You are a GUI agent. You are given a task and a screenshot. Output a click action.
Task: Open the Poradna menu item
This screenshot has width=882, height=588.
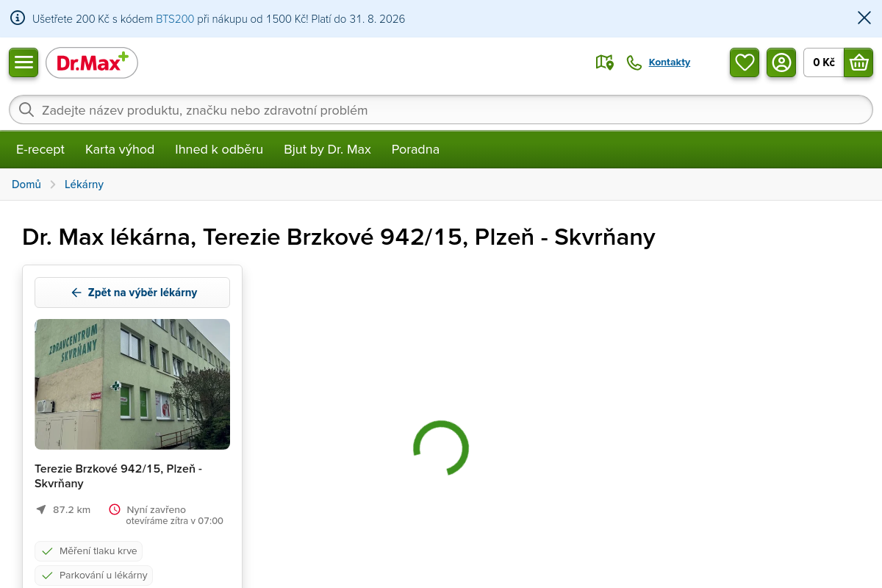coord(415,149)
